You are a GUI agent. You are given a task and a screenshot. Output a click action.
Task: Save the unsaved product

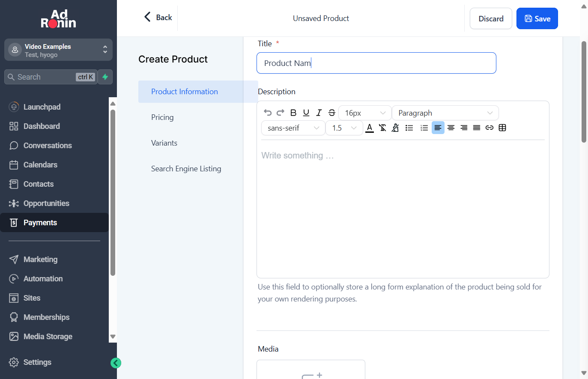coord(537,18)
